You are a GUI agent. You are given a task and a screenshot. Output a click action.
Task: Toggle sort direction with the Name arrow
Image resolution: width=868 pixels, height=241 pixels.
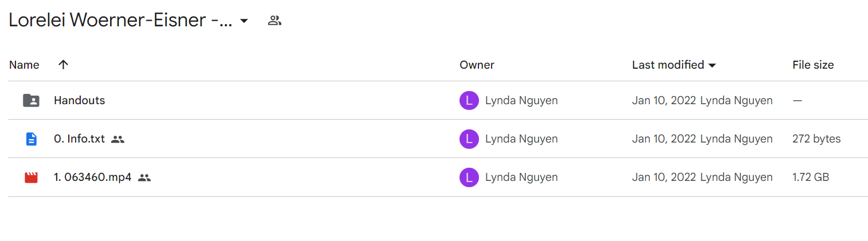pyautogui.click(x=64, y=65)
